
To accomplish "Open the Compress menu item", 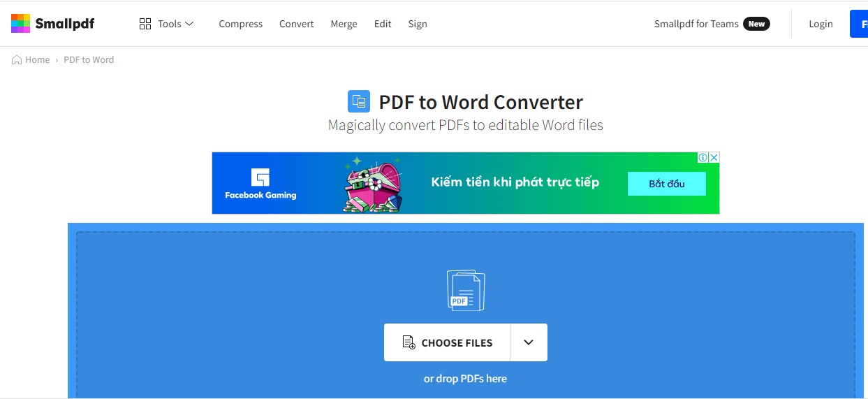I will (x=241, y=24).
